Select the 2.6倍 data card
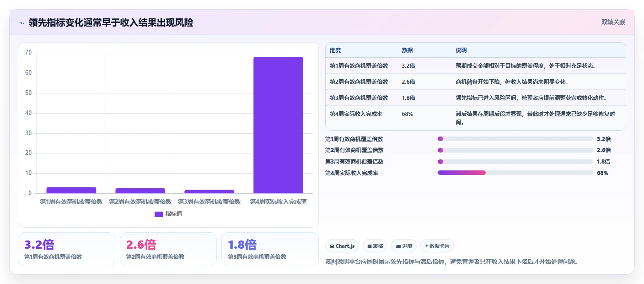Viewport: 644px width, 284px height. [x=168, y=249]
